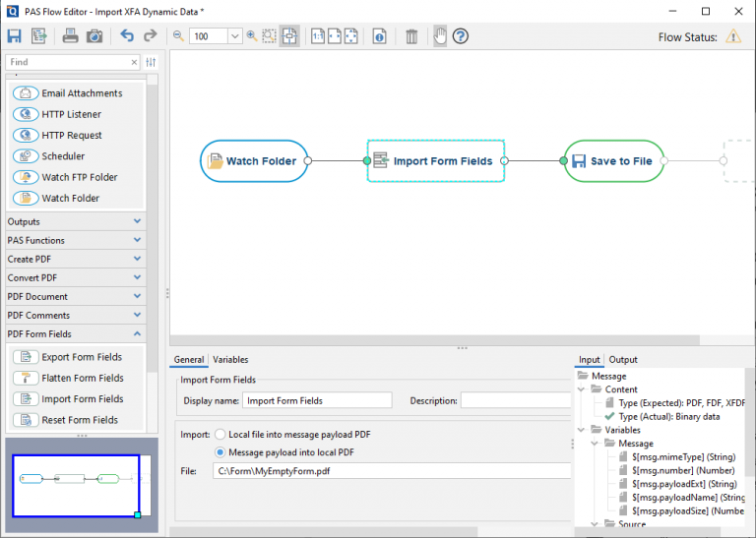756x538 pixels.
Task: Activate the zoom to selection tool
Action: click(x=269, y=35)
